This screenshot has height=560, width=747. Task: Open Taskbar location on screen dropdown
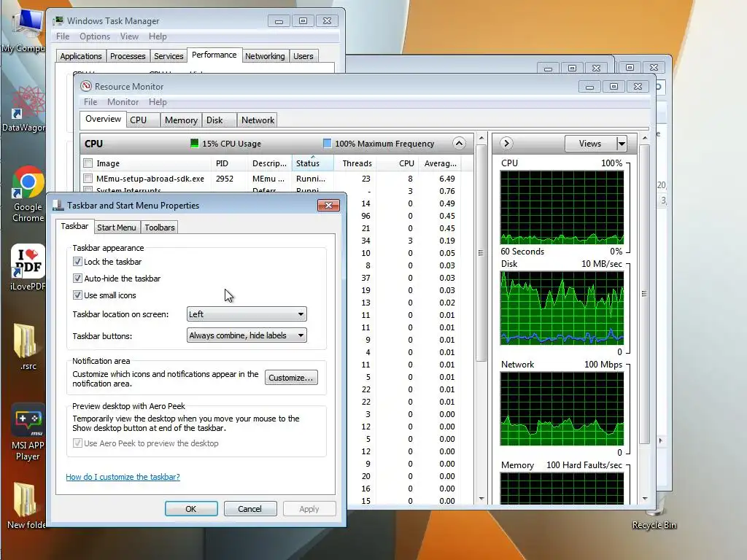247,314
